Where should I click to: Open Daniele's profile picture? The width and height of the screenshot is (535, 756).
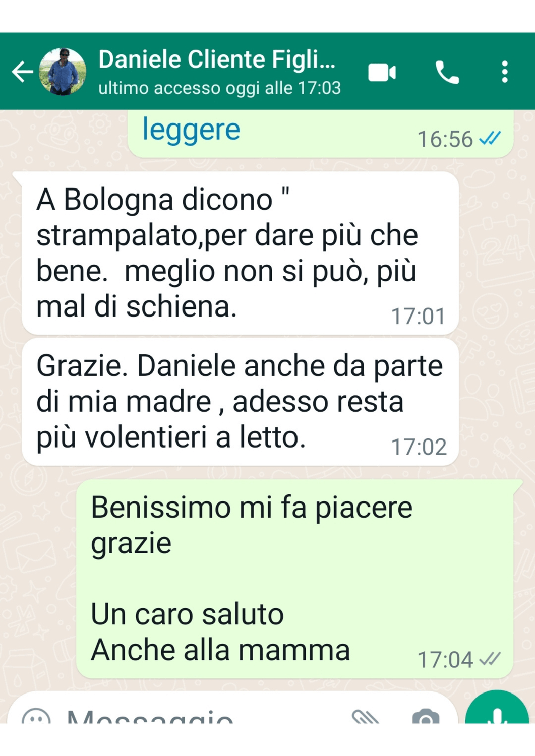[63, 72]
